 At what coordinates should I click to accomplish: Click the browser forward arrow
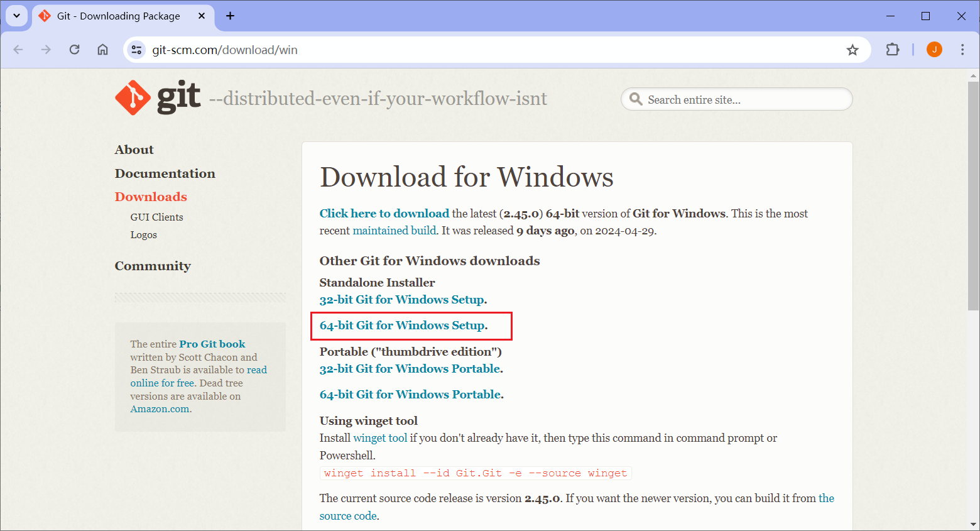[x=46, y=50]
